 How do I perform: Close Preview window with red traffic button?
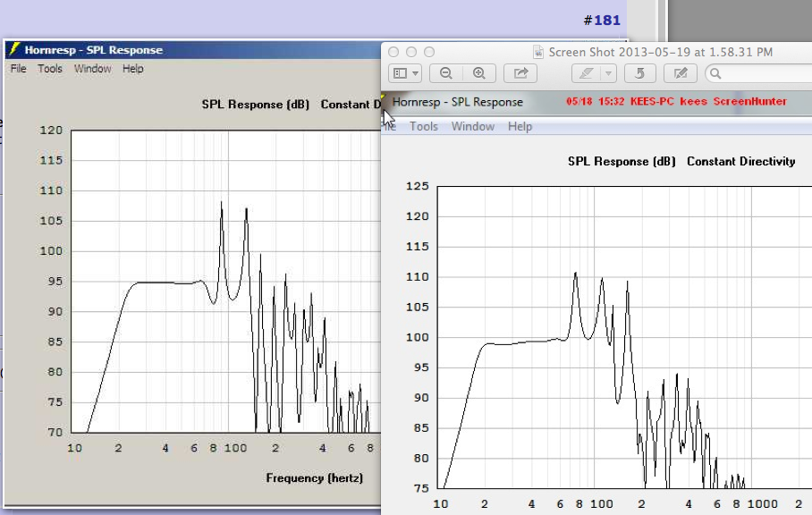click(x=393, y=52)
